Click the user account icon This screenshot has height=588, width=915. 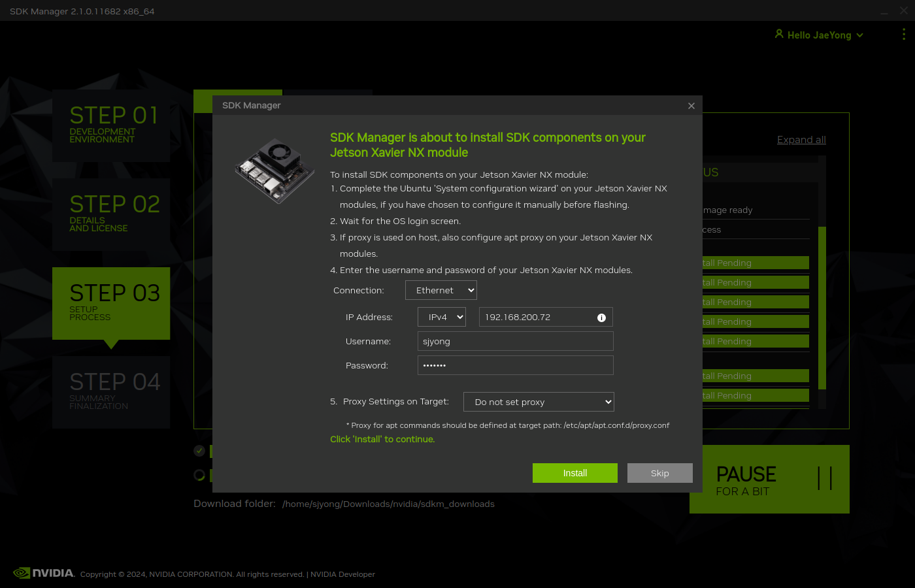point(779,33)
